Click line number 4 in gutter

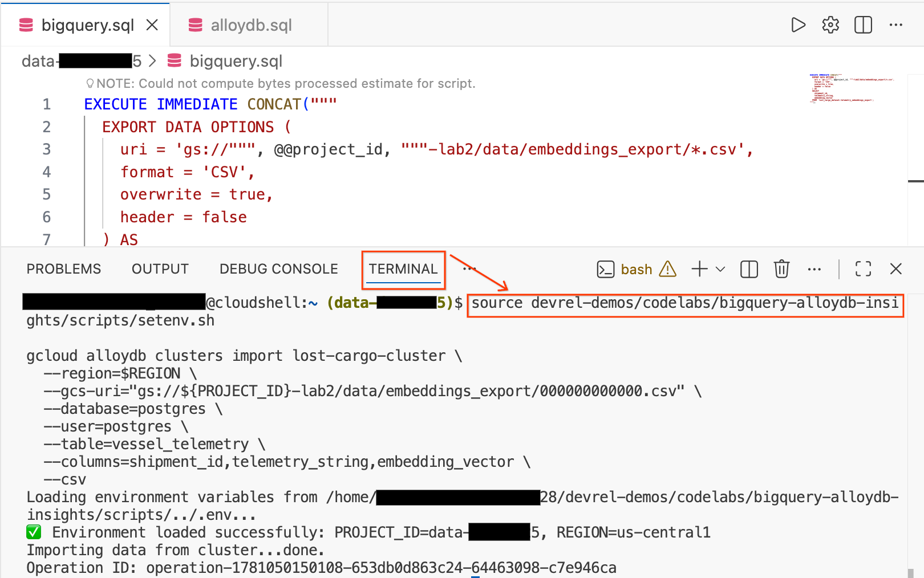pyautogui.click(x=47, y=172)
